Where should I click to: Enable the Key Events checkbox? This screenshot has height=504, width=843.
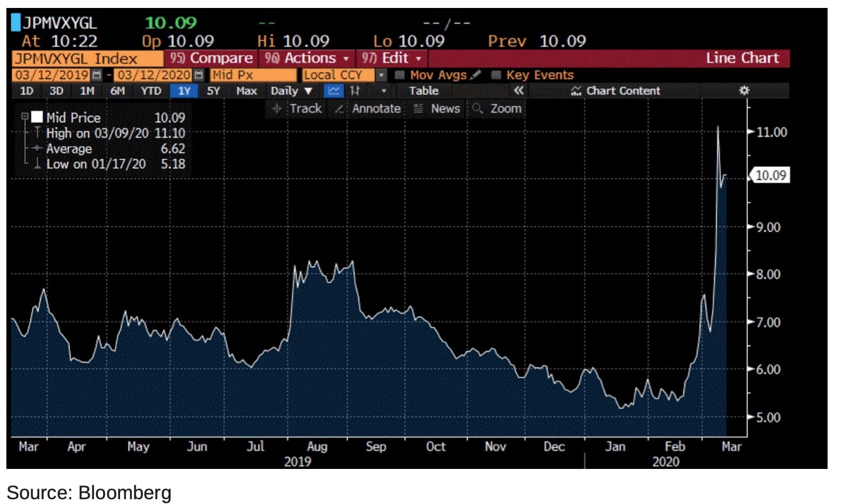tap(496, 75)
